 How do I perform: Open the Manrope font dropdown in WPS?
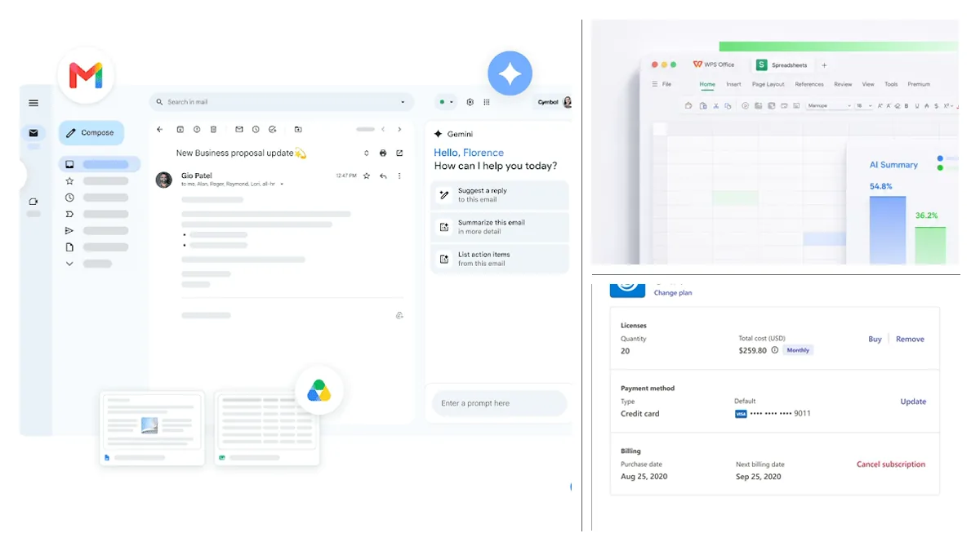pyautogui.click(x=830, y=105)
